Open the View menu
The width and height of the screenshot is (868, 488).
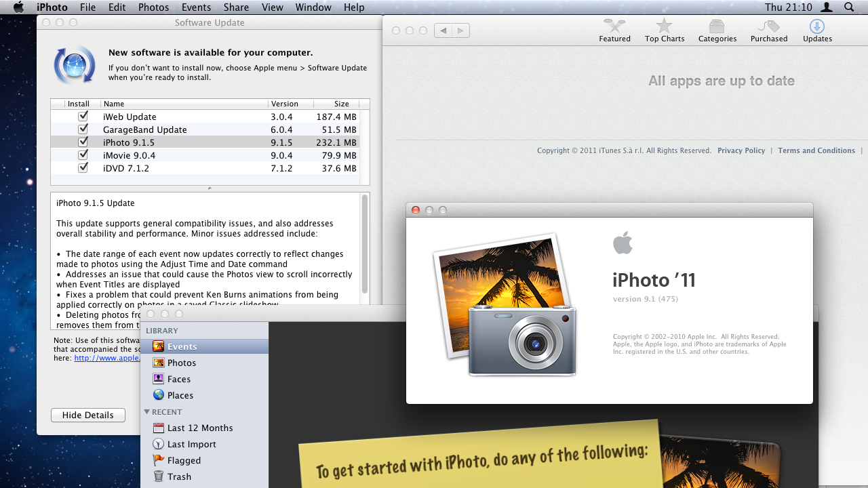click(x=273, y=7)
